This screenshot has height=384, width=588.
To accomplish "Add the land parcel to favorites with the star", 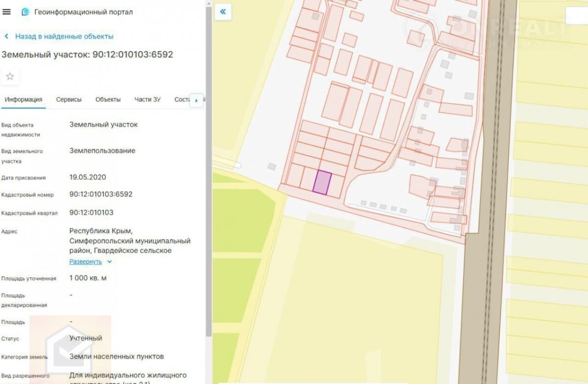I will (x=10, y=76).
